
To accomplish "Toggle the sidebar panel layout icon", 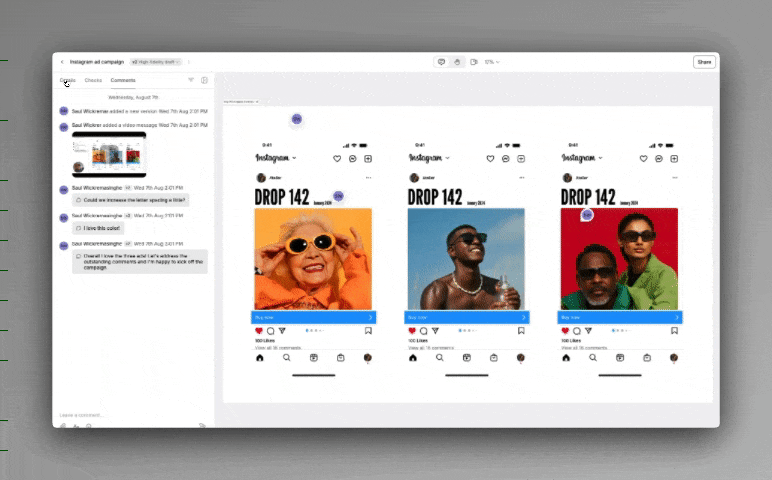I will pyautogui.click(x=204, y=80).
